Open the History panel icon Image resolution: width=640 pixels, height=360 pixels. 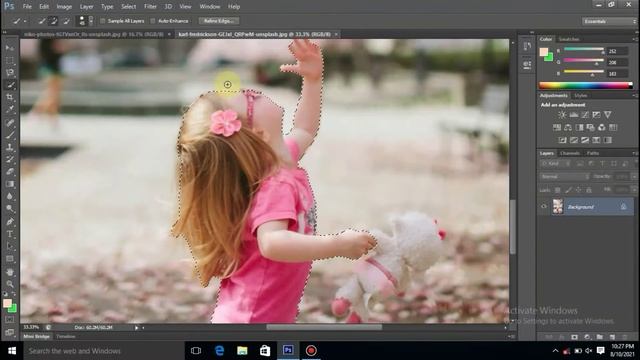(x=527, y=46)
